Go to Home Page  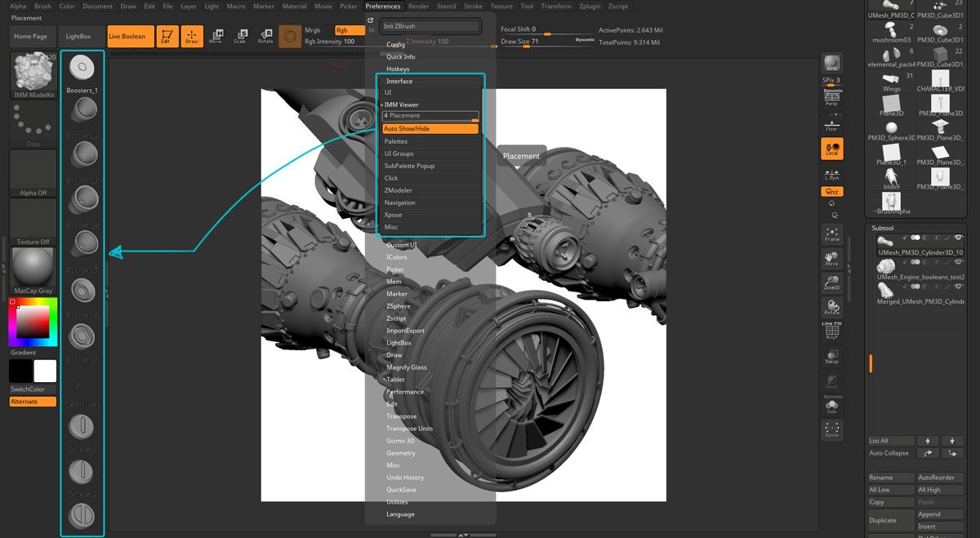[32, 36]
